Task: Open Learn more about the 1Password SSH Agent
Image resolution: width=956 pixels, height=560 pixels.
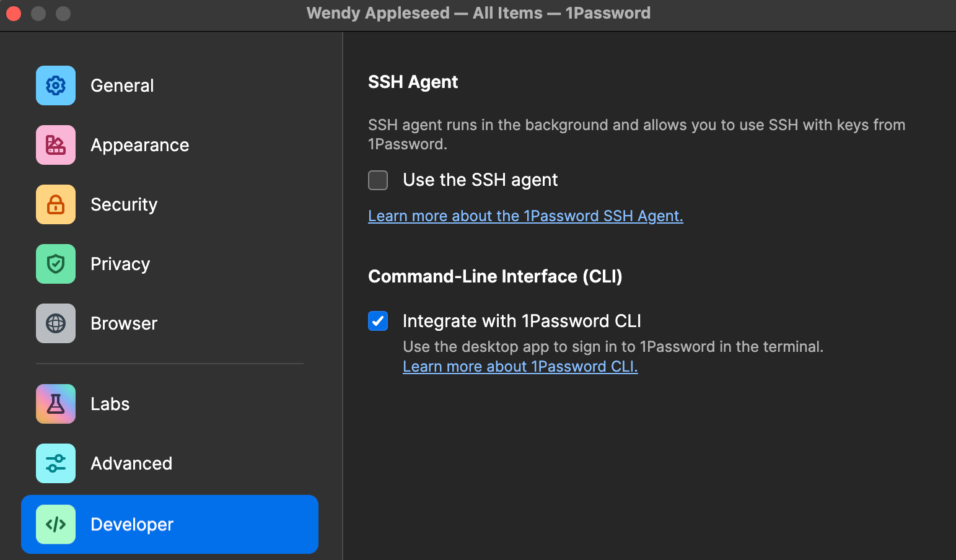Action: pyautogui.click(x=525, y=216)
